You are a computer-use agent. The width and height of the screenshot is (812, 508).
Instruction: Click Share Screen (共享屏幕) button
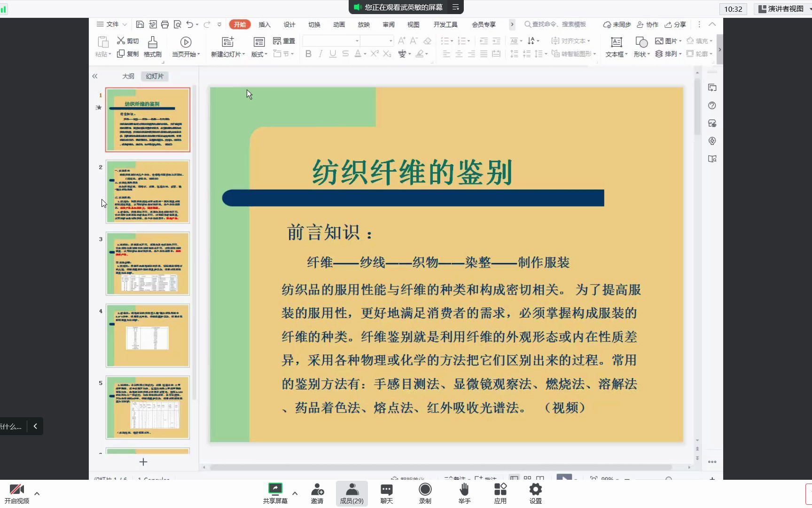pyautogui.click(x=275, y=493)
